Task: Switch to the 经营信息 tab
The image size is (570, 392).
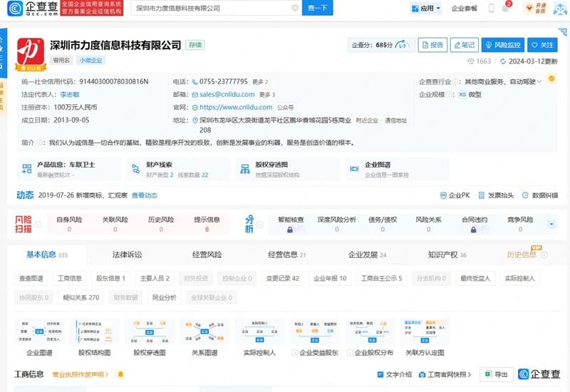Action: (287, 254)
